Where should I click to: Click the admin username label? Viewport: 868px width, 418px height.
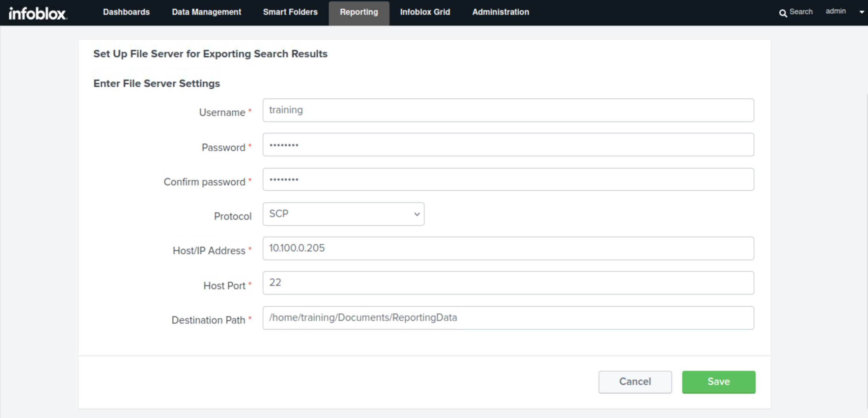(835, 11)
